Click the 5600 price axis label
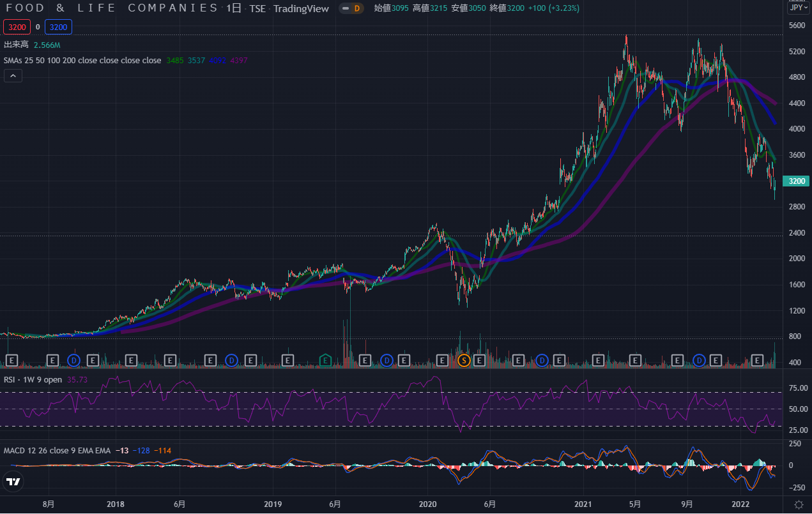812x514 pixels. (x=796, y=26)
